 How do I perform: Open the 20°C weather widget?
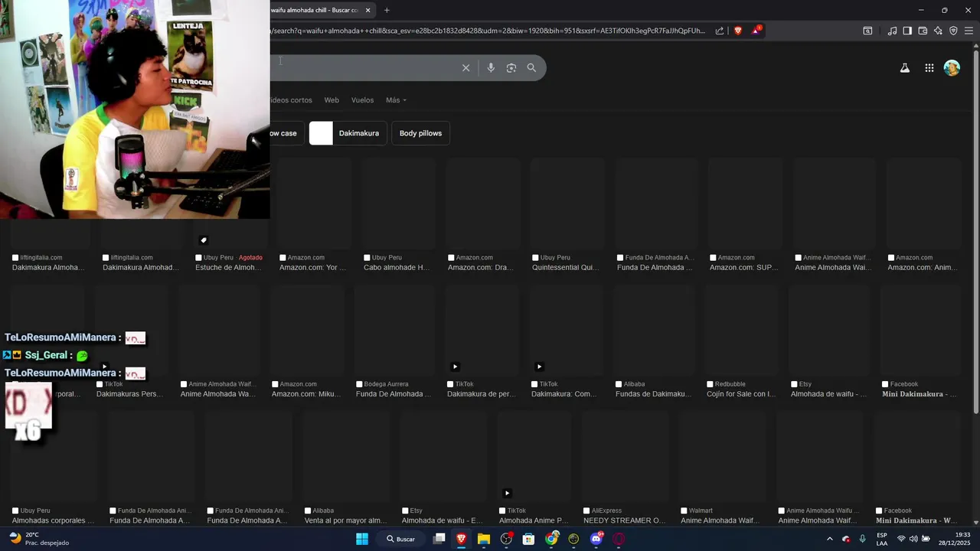(38, 539)
